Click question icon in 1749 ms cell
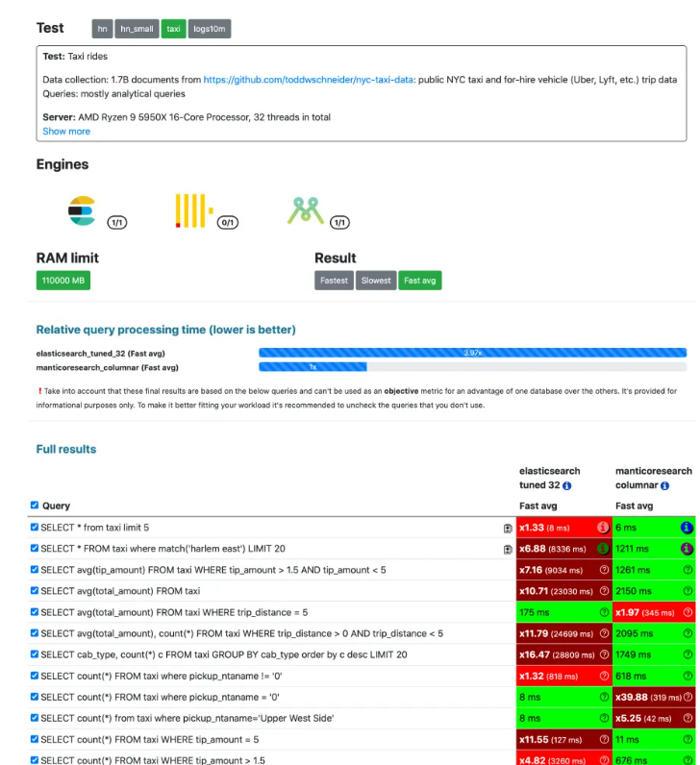Screen dimensions: 700x765 click(687, 654)
